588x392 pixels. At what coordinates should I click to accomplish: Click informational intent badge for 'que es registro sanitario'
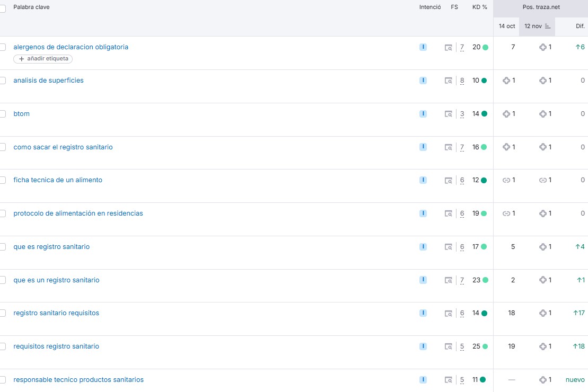423,246
